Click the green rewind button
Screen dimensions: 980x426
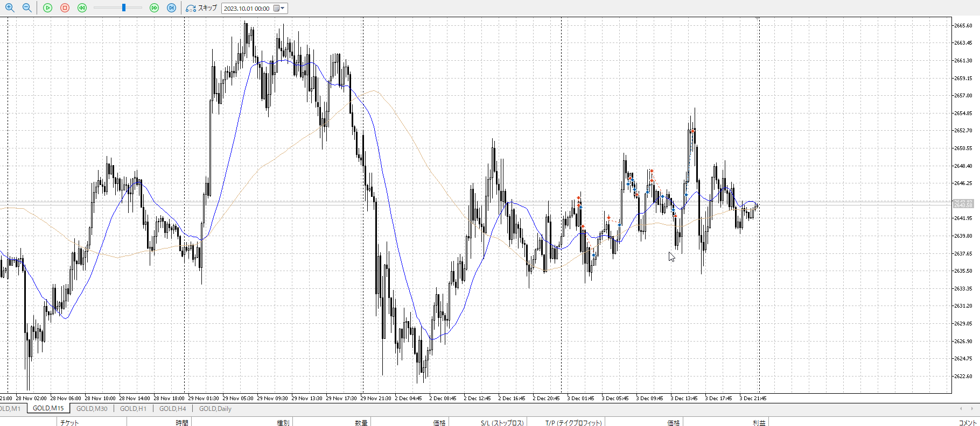click(x=82, y=8)
